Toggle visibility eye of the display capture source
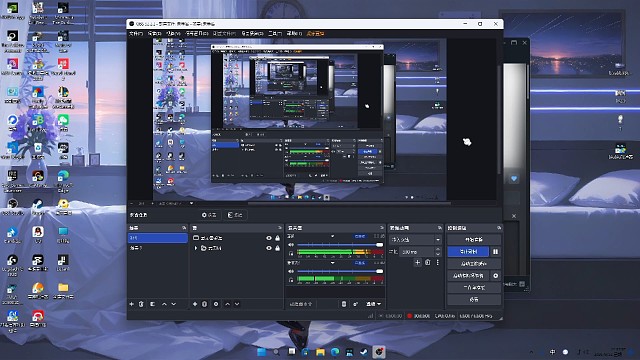 [269, 238]
